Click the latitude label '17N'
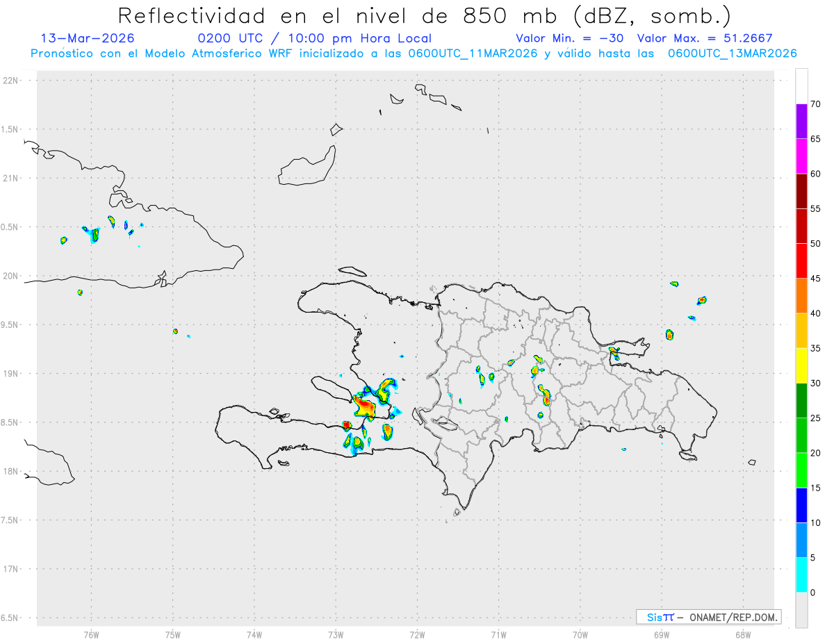 click(12, 569)
